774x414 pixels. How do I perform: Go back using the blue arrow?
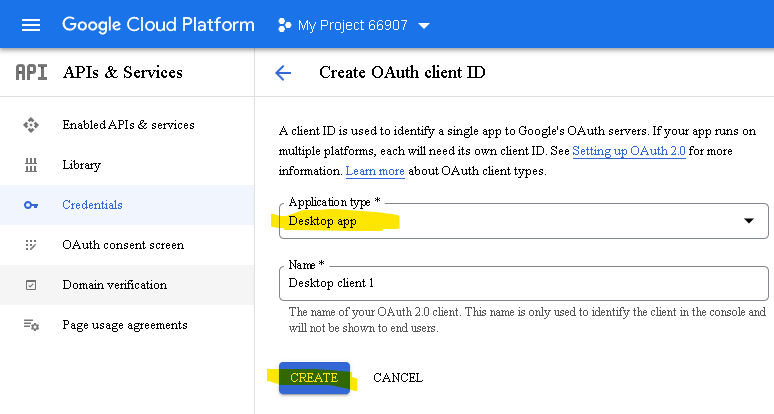click(x=283, y=73)
